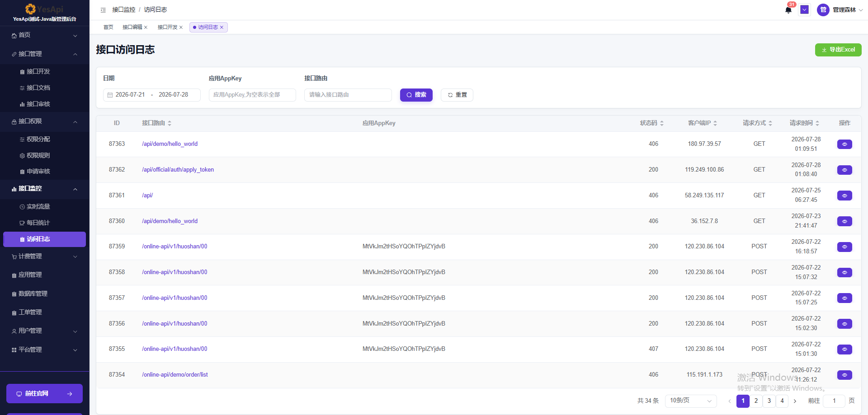
Task: Toggle the sidebar collapse icon
Action: click(x=103, y=10)
